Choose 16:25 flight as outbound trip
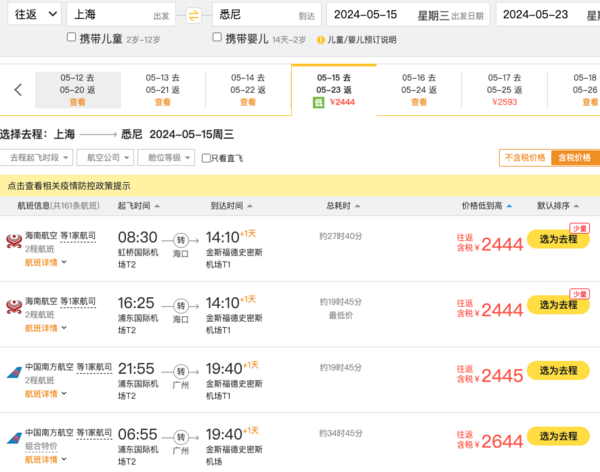 558,305
